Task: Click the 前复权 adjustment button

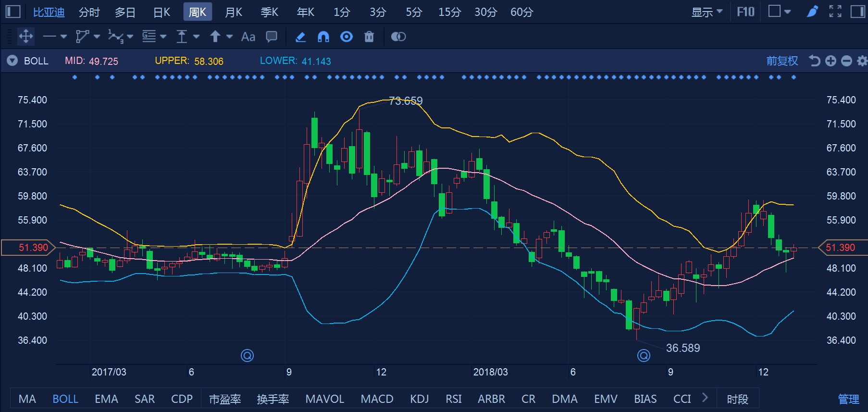Action: [782, 61]
